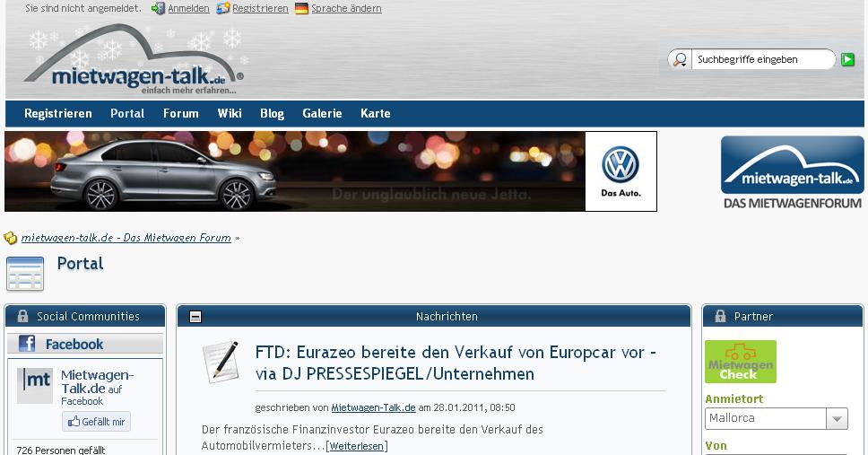Click the mietwagen-talk.de site logo
The height and width of the screenshot is (455, 868).
pos(134,60)
